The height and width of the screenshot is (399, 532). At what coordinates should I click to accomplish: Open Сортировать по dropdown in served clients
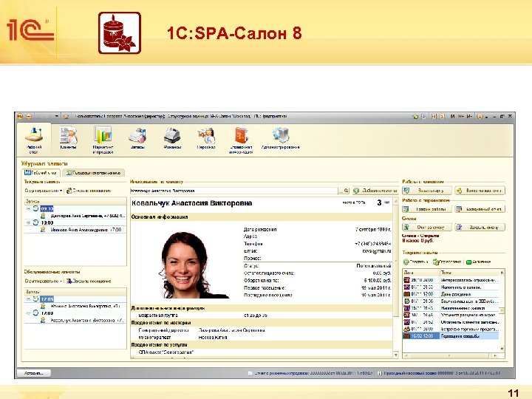[44, 281]
